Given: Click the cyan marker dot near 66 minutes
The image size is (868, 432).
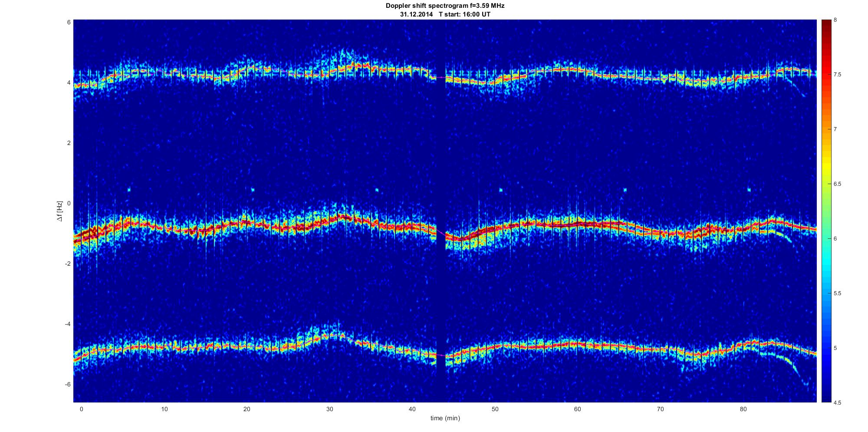Looking at the screenshot, I should [x=625, y=189].
